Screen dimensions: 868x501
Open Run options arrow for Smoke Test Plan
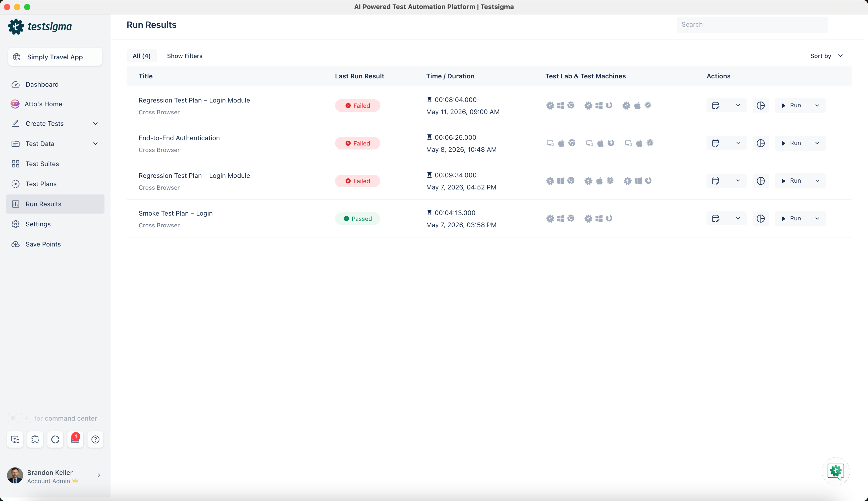[818, 219]
